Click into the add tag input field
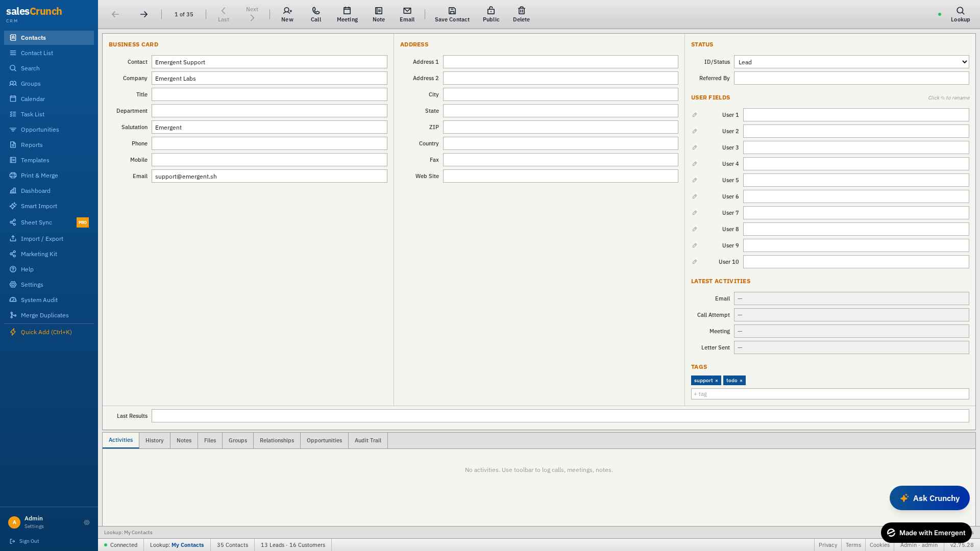 [830, 394]
